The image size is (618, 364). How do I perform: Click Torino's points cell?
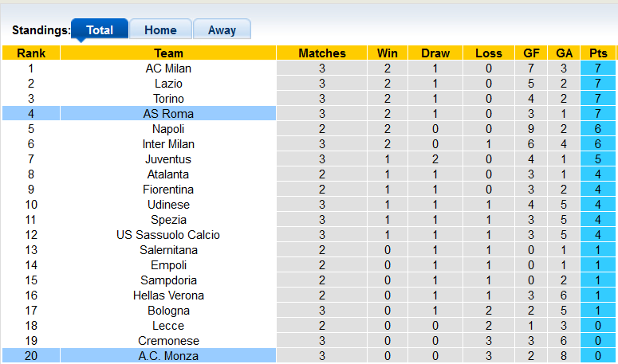tap(598, 99)
